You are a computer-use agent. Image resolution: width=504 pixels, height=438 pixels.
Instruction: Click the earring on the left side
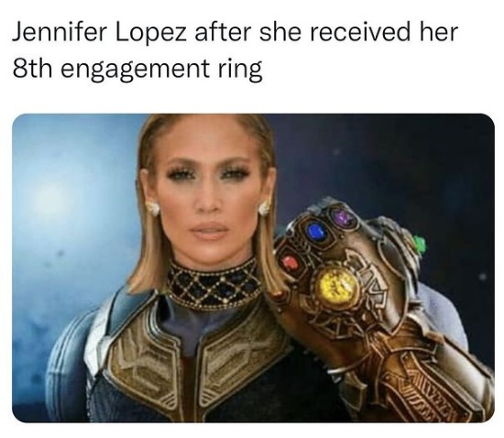click(153, 208)
